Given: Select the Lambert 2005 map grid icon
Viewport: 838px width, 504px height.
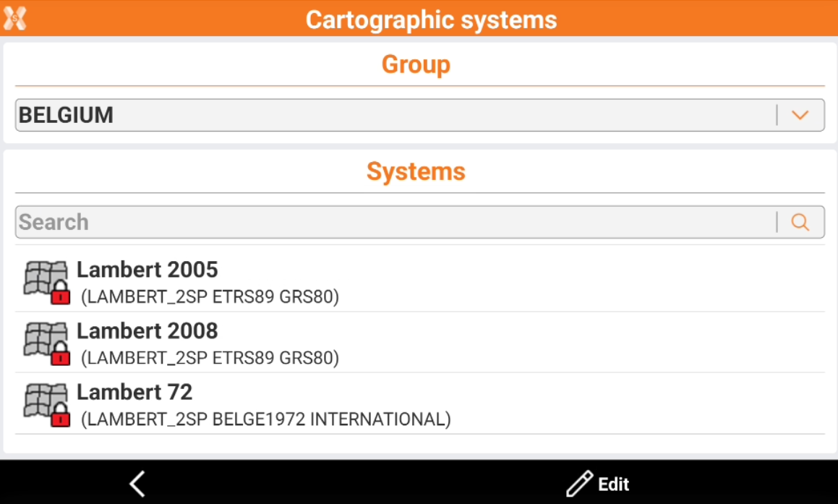Looking at the screenshot, I should pos(43,277).
